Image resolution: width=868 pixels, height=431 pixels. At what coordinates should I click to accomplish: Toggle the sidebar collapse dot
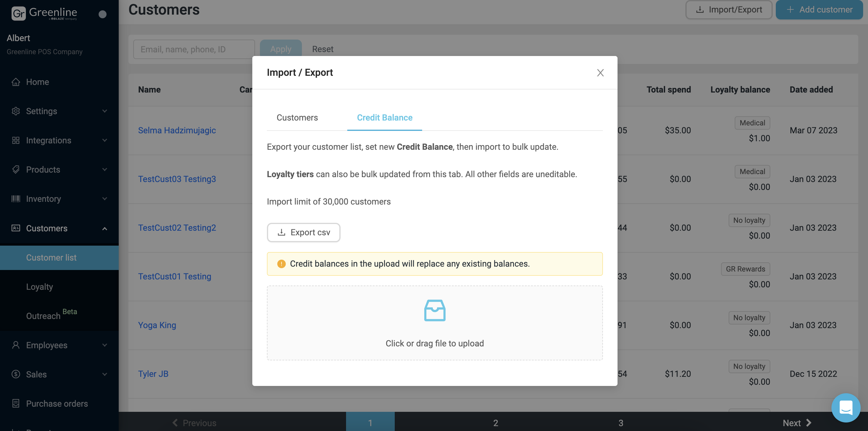pos(103,14)
